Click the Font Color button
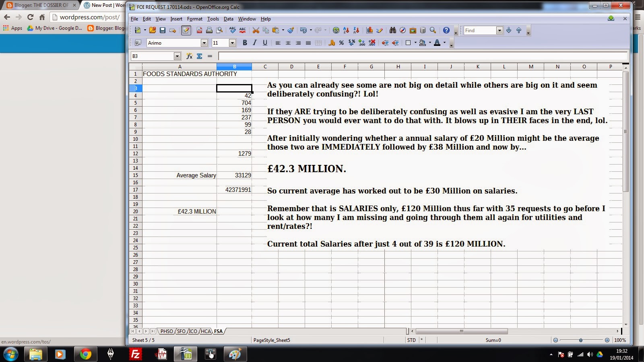Image resolution: width=644 pixels, height=362 pixels. click(437, 43)
